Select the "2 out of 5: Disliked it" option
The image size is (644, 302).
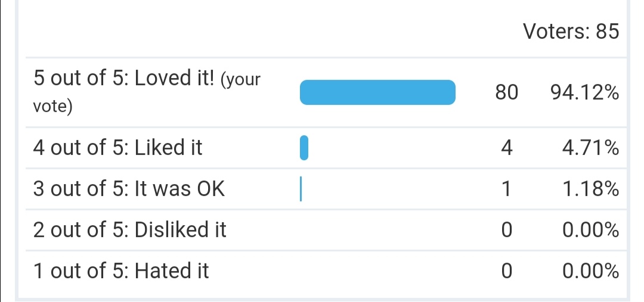(x=129, y=230)
